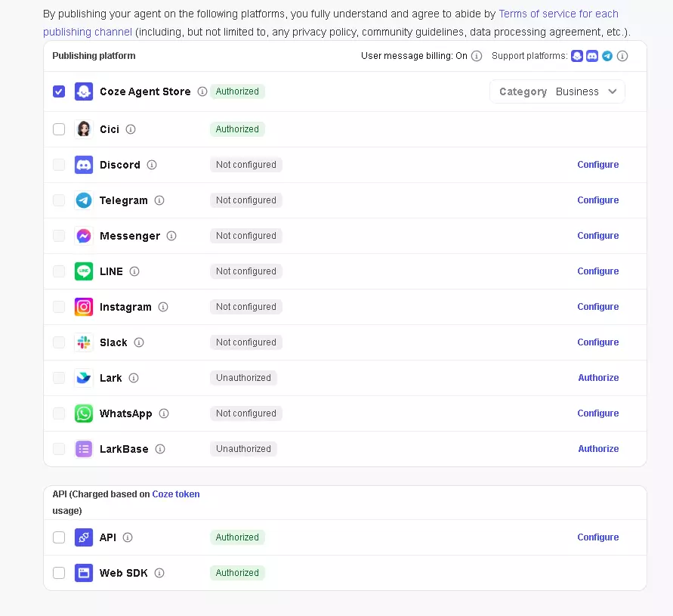Image resolution: width=673 pixels, height=616 pixels.
Task: Click the LarkBase info icon
Action: [x=160, y=449]
